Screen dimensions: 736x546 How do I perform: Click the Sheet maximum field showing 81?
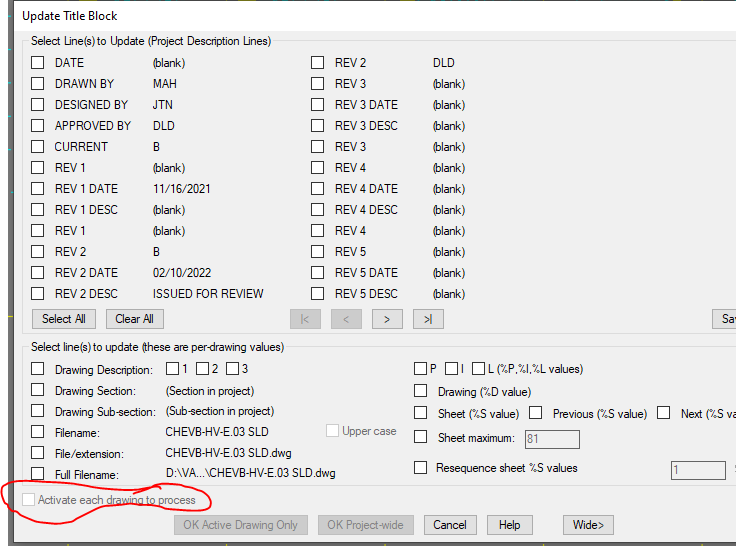(x=552, y=439)
